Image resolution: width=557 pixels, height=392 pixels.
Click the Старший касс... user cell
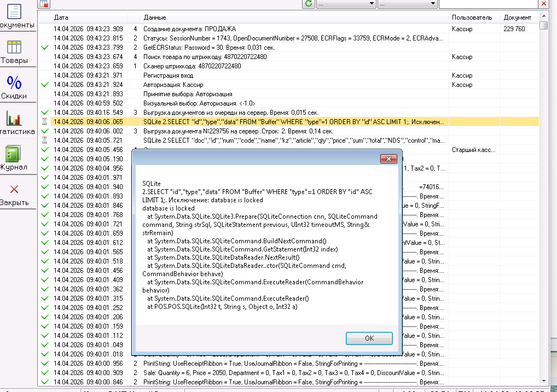click(x=473, y=150)
